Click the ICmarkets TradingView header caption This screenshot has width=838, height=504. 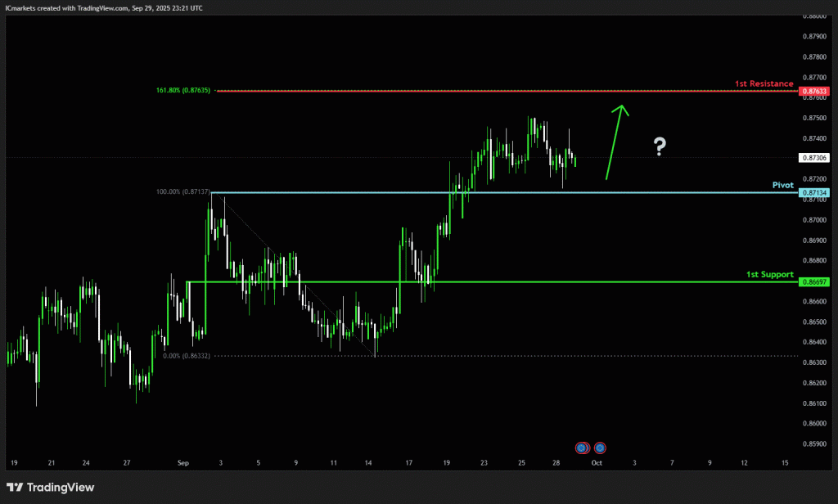(x=104, y=7)
